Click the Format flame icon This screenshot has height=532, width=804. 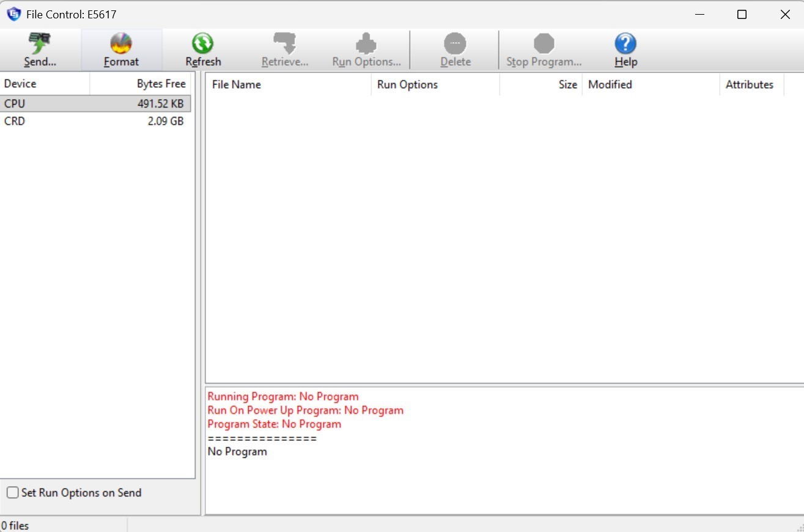pyautogui.click(x=121, y=44)
